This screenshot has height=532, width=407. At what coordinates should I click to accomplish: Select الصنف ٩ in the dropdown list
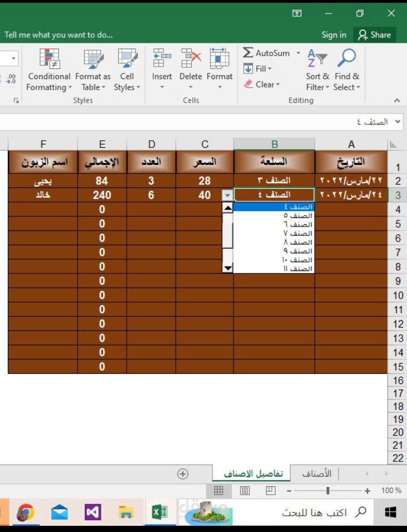tap(274, 251)
